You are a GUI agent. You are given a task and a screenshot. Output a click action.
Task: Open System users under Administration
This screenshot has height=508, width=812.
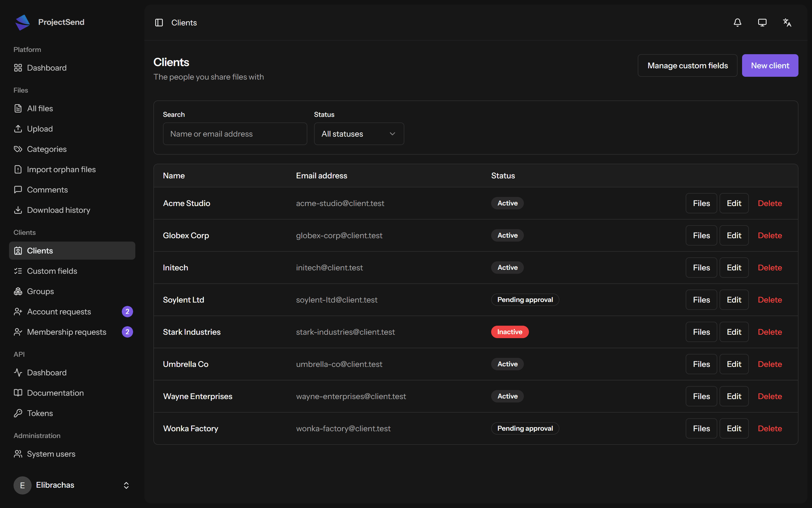[72, 454]
